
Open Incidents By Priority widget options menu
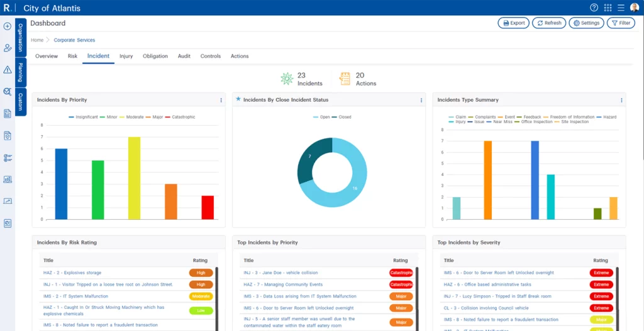[221, 100]
